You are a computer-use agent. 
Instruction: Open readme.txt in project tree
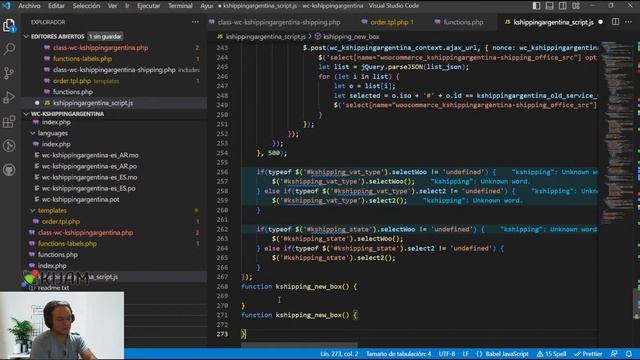point(53,288)
